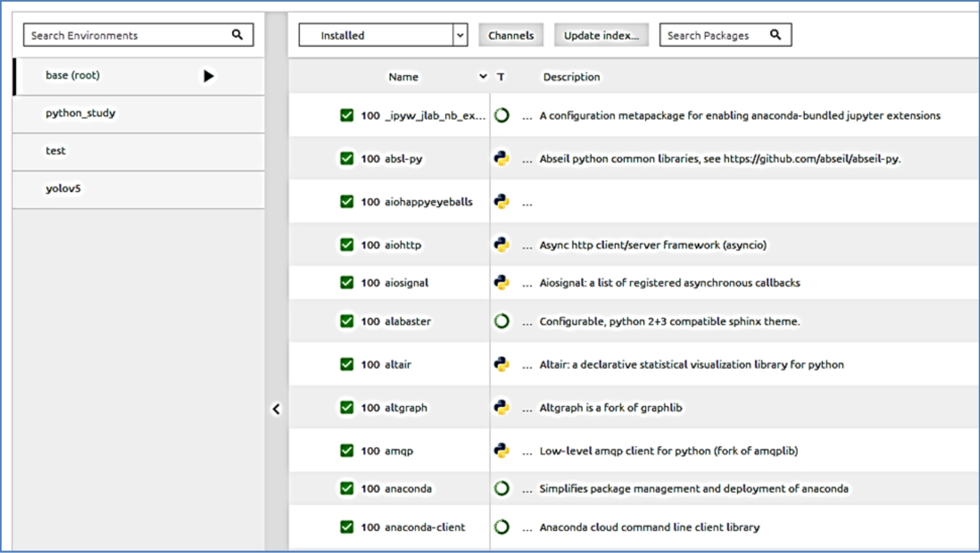Select the test environment

[x=139, y=151]
